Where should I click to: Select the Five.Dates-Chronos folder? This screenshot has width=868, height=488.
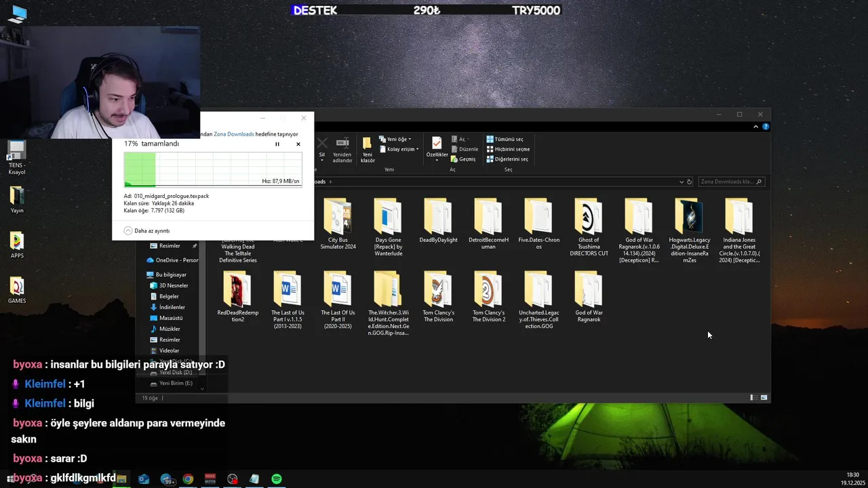(538, 224)
